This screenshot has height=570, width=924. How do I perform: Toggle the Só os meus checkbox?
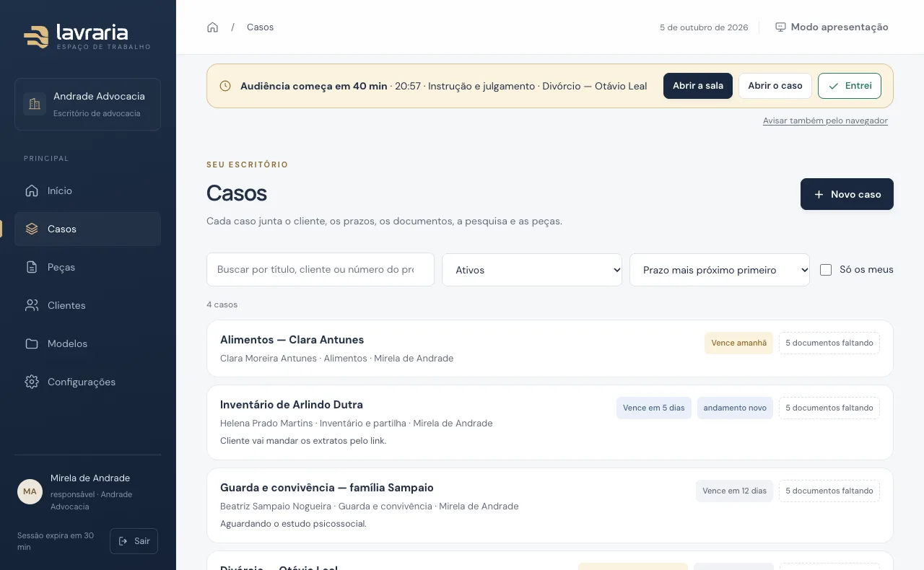tap(826, 270)
